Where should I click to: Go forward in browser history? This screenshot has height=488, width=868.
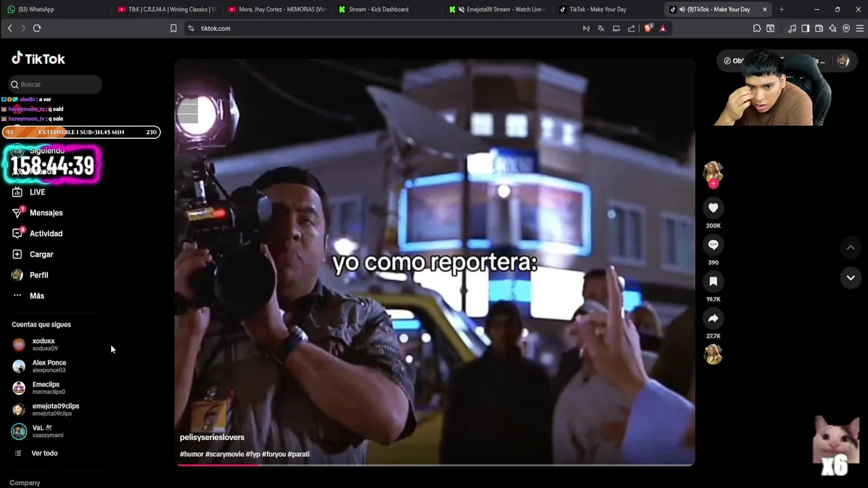click(x=23, y=28)
